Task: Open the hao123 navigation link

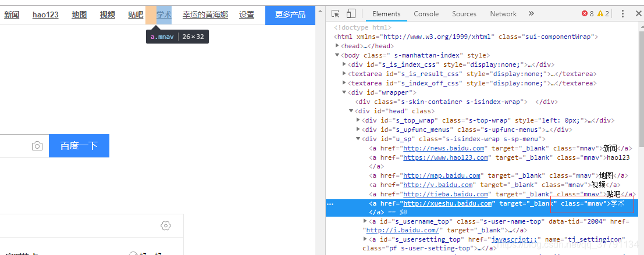Action: pos(45,15)
